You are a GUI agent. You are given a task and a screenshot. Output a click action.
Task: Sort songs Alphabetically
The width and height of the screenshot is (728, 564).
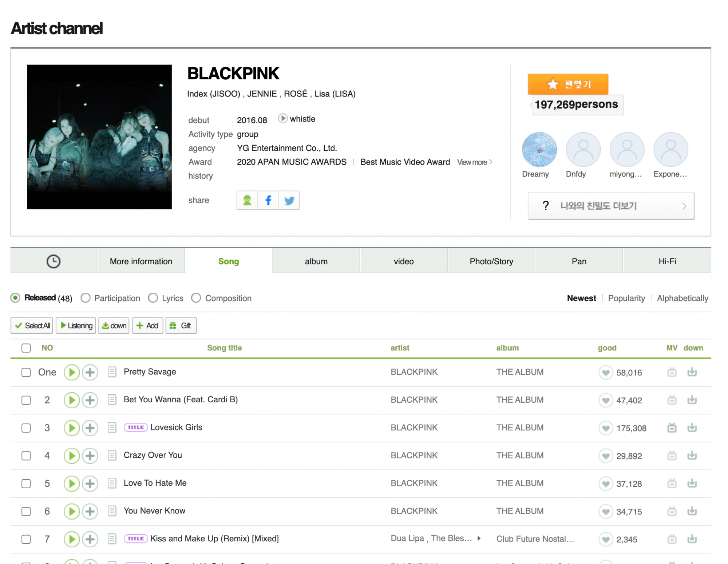tap(682, 298)
